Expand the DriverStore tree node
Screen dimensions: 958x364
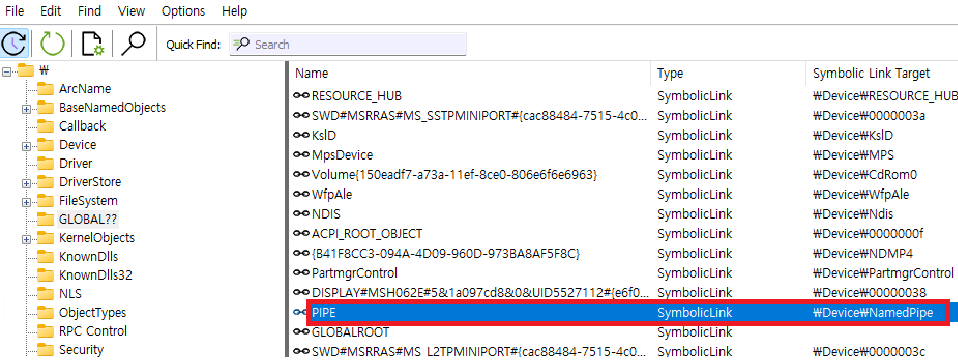coord(26,183)
